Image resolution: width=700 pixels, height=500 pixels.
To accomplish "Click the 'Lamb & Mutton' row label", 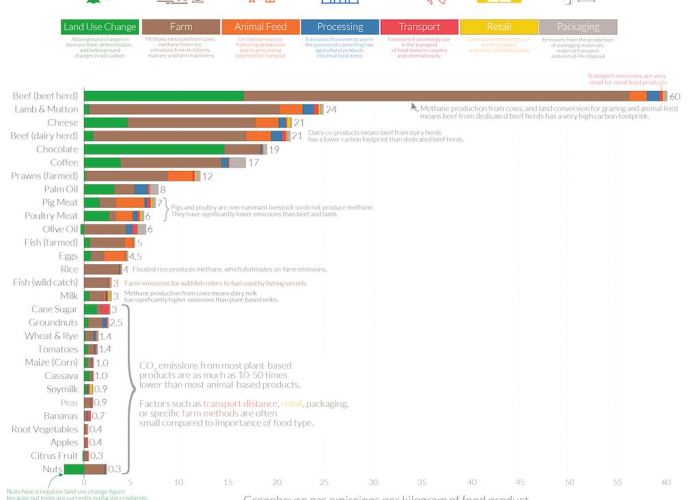I will click(x=46, y=109).
